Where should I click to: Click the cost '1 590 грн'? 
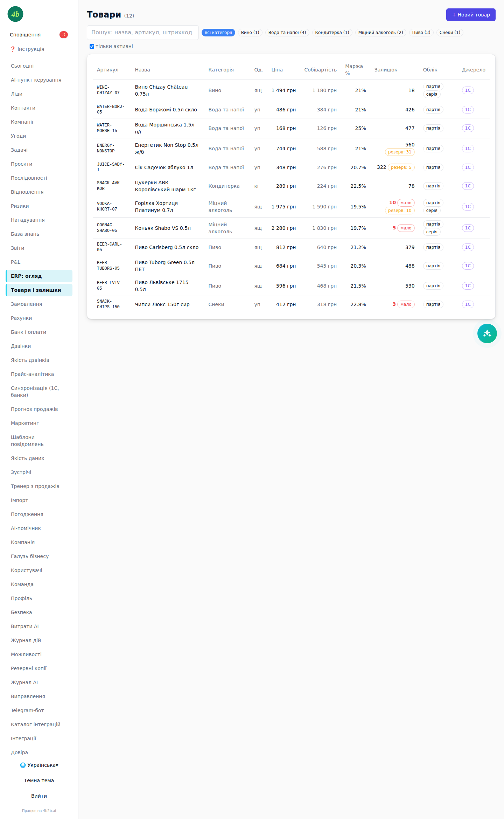click(x=324, y=207)
